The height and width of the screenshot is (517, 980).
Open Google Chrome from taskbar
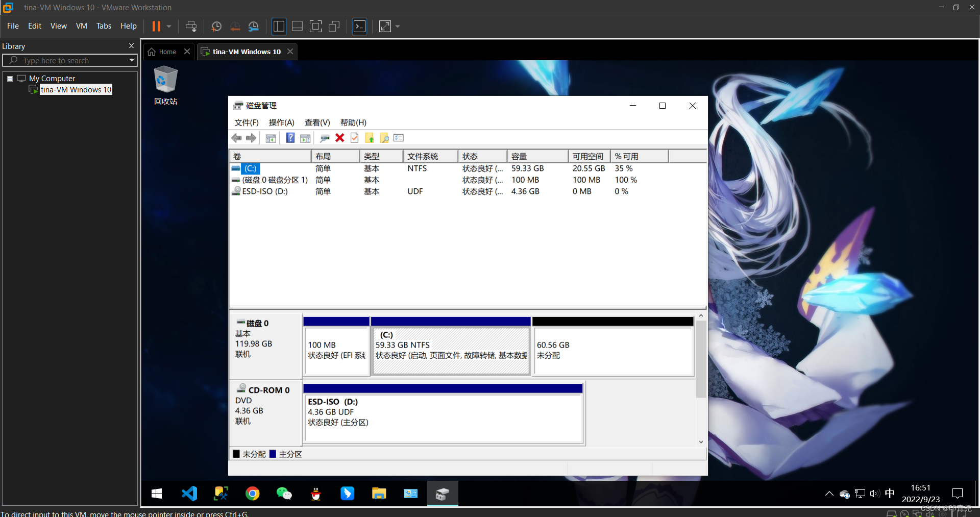pos(252,494)
